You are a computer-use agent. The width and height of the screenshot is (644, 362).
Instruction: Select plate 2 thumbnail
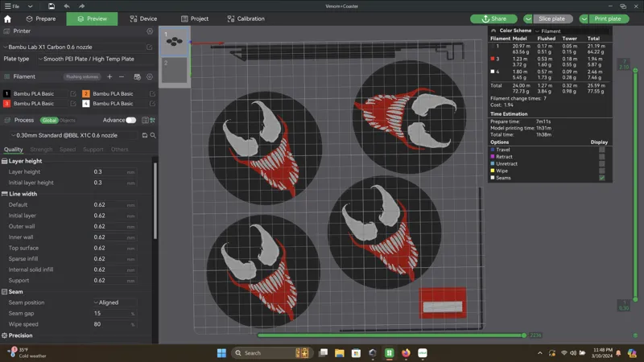pos(175,71)
